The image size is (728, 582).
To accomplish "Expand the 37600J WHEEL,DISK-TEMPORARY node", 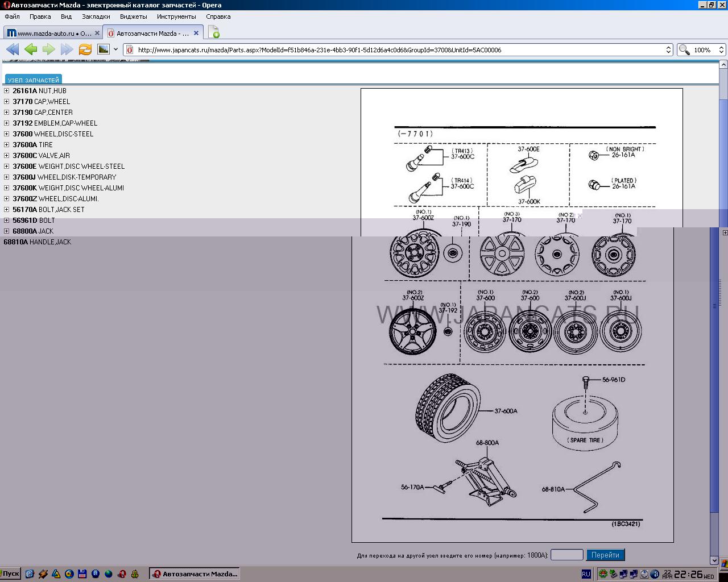I will click(6, 177).
